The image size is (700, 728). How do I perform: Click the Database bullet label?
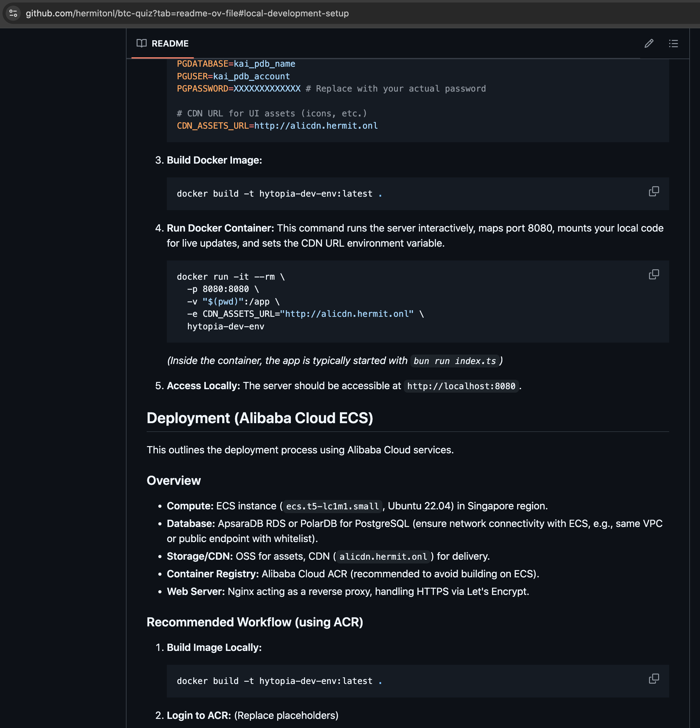[x=191, y=524]
